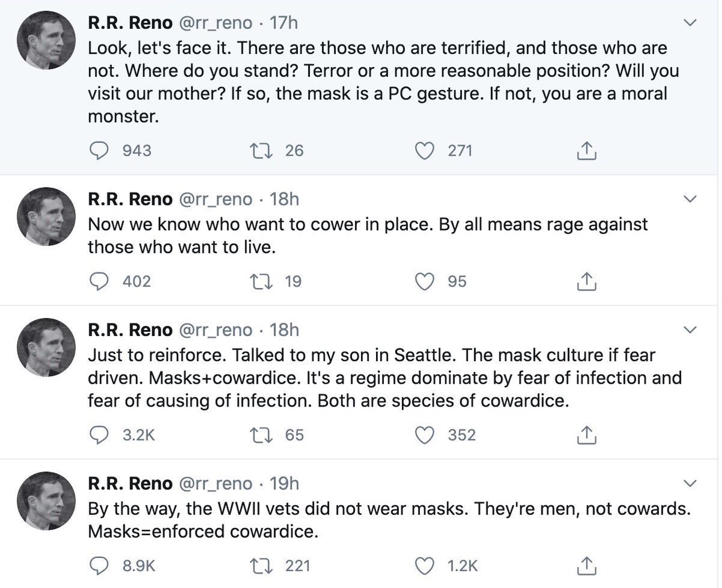
Task: Like the WWII vets tweet with 1.2K likes
Action: 425,566
